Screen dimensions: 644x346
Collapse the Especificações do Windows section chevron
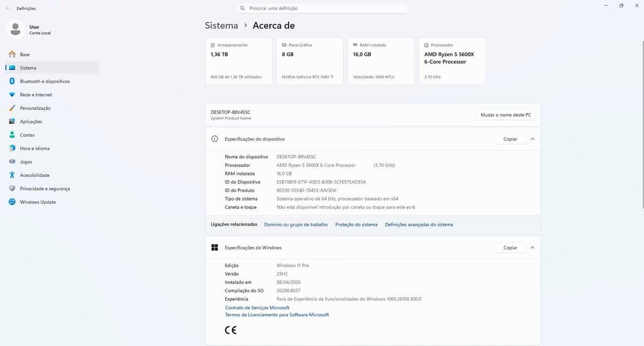(x=533, y=248)
